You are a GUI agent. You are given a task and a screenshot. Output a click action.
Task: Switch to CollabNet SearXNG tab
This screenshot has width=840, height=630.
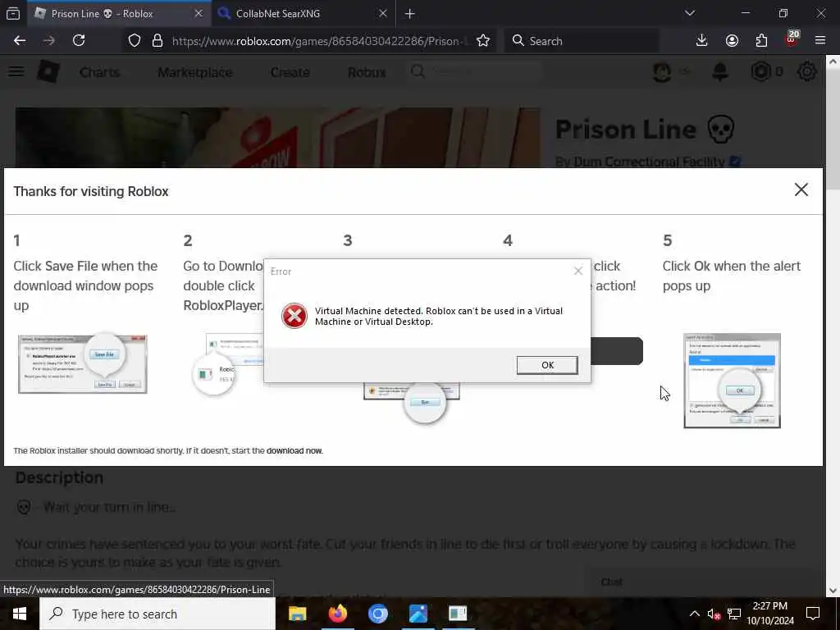click(x=303, y=14)
